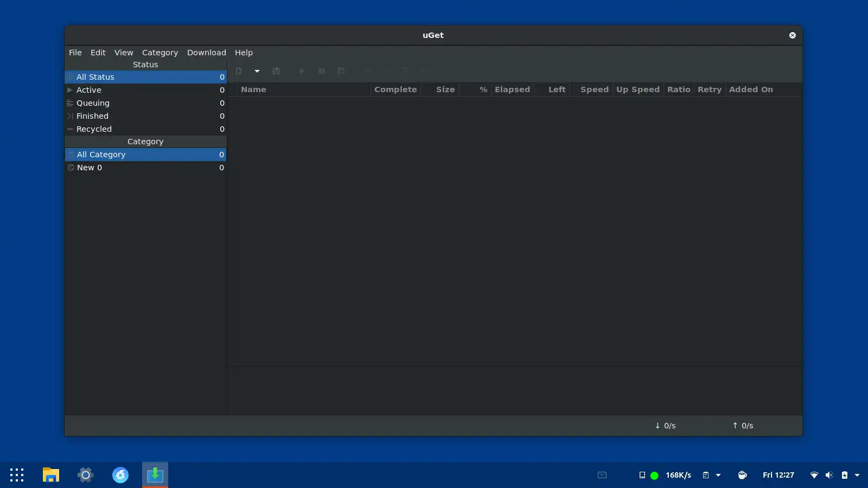The image size is (868, 488).
Task: Close the uGet window
Action: coord(793,35)
